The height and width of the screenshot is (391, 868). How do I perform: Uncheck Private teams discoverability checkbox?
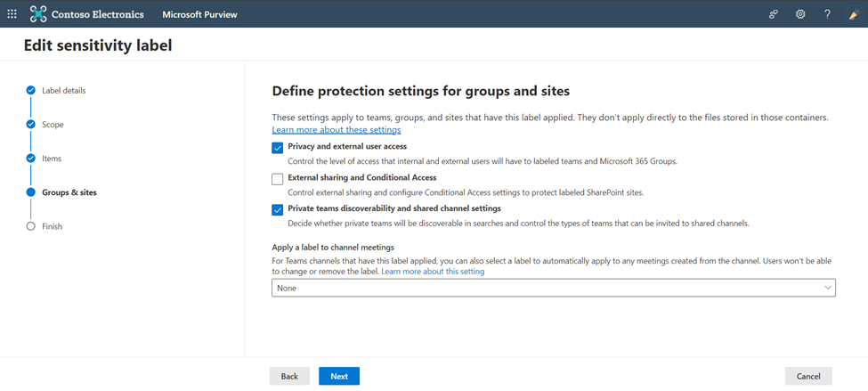click(278, 209)
